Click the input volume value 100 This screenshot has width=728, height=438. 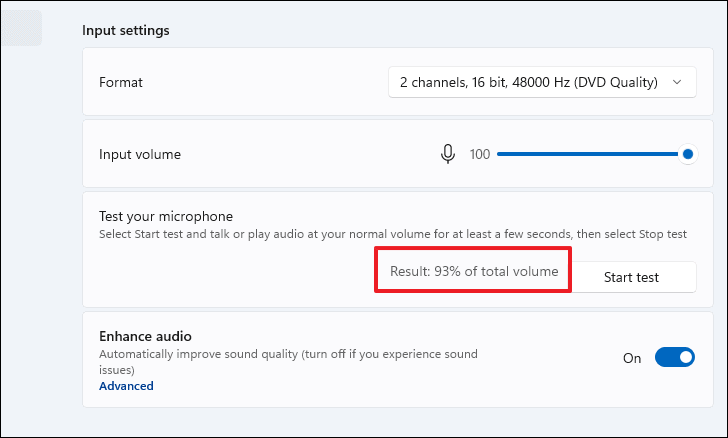(480, 154)
